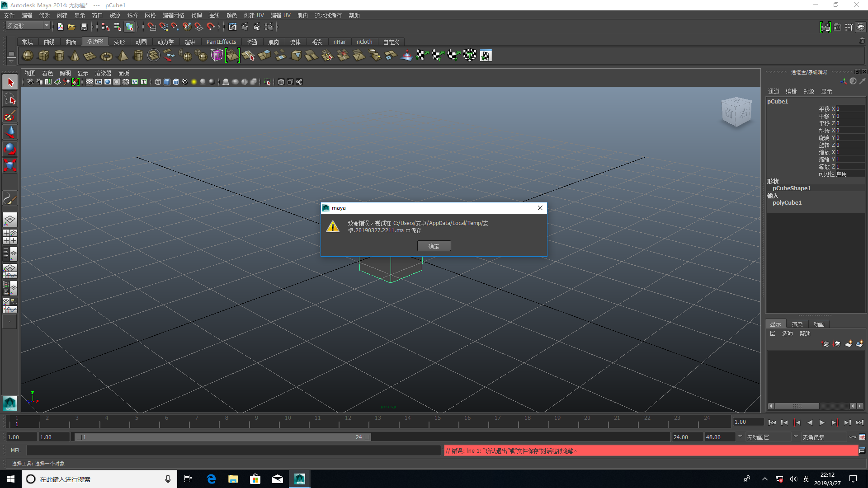
Task: Click the 确定 button in the error dialog
Action: [x=434, y=246]
